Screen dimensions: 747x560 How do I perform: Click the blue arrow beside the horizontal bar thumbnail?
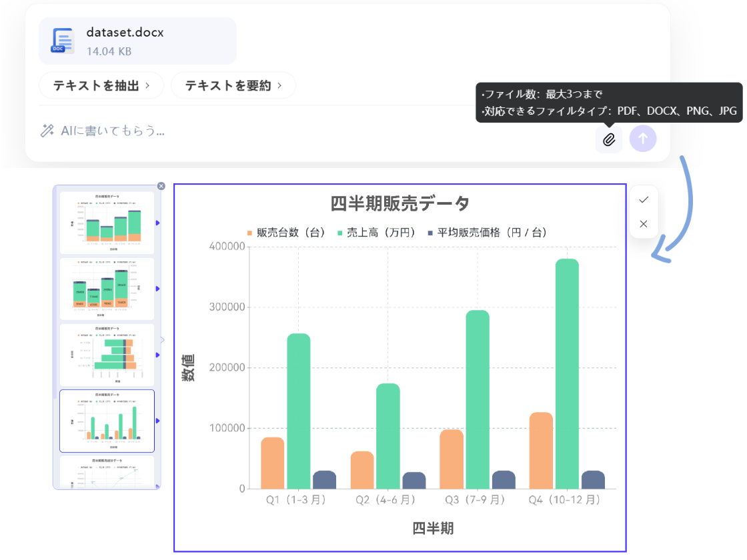(x=159, y=355)
